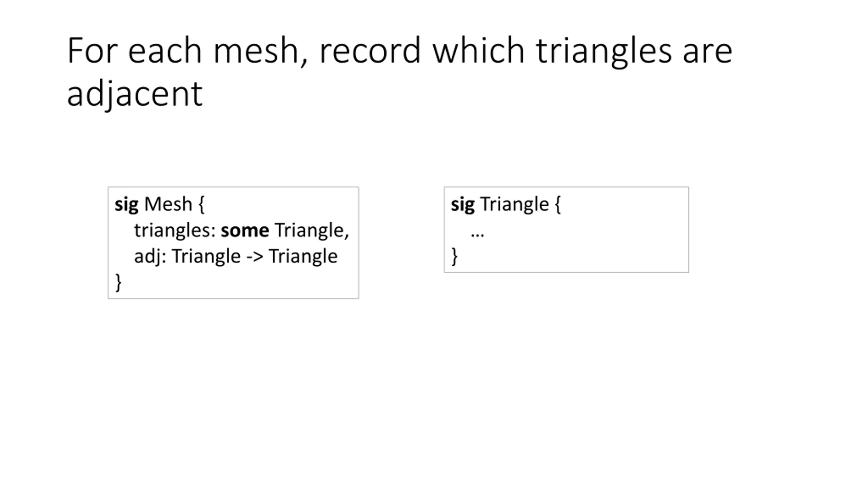Click the word 'record' in the title
Image resolution: width=868 pixels, height=488 pixels.
[370, 51]
